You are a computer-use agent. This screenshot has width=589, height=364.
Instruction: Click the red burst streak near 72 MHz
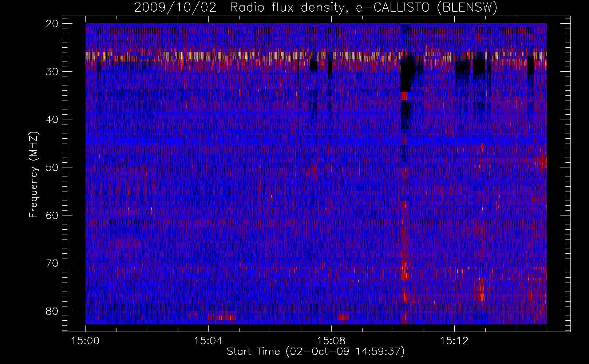[404, 272]
